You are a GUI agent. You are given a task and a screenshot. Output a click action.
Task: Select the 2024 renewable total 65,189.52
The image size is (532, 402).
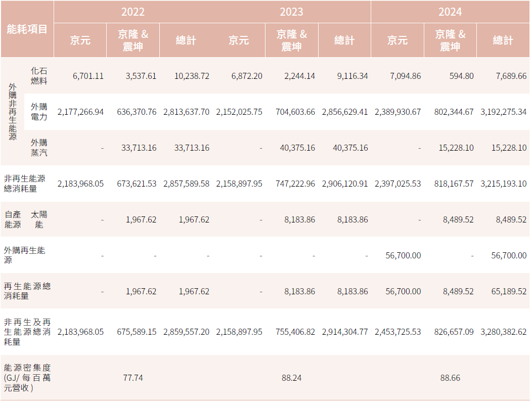pos(509,291)
